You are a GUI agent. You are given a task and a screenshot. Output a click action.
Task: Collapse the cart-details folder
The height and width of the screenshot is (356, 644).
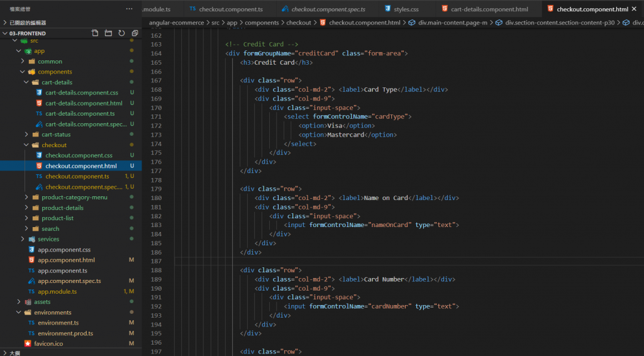[x=26, y=82]
